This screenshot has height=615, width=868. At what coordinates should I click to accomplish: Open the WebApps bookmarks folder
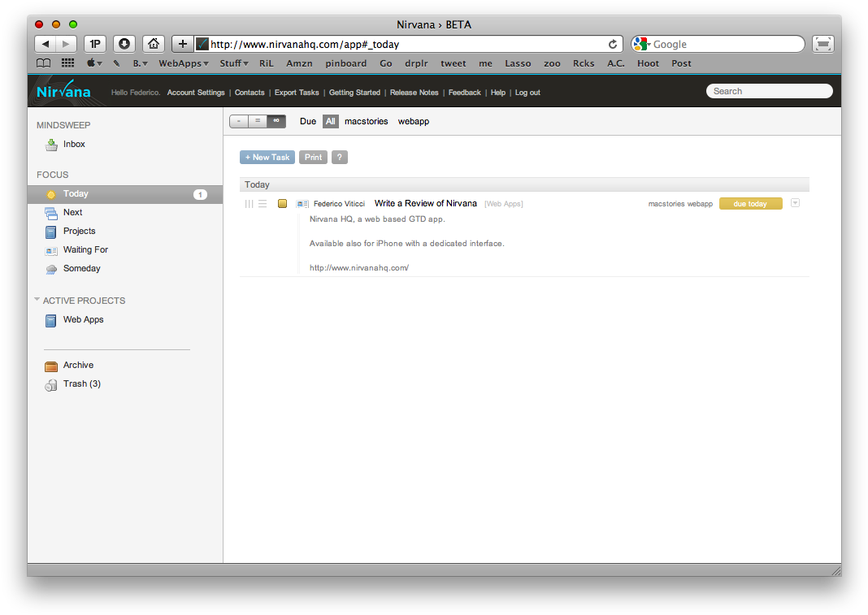click(x=183, y=63)
